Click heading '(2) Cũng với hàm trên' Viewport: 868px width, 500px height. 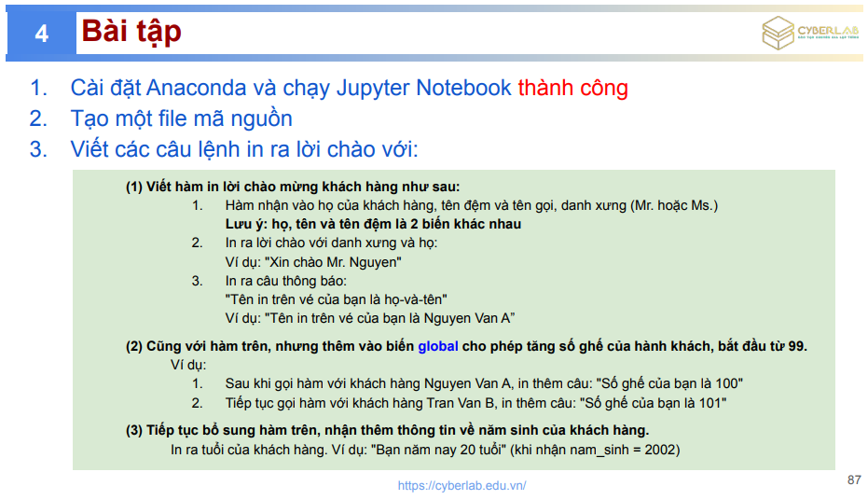[466, 347]
